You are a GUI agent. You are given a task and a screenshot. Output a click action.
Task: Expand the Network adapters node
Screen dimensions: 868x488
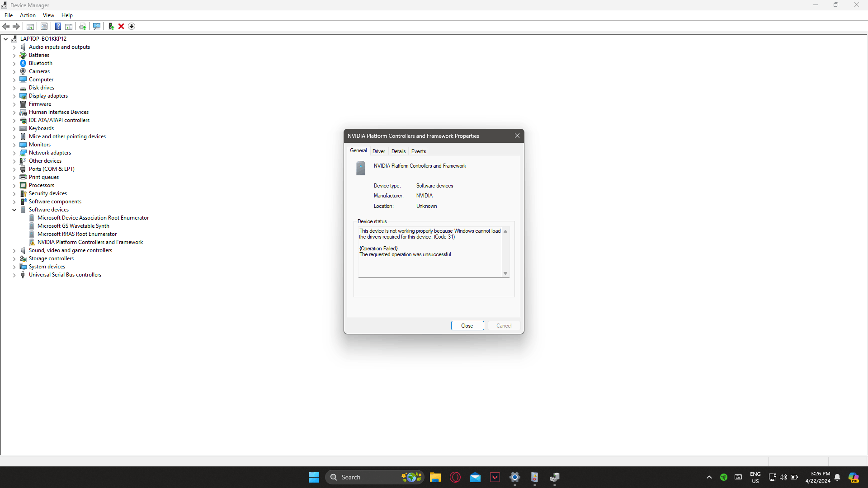click(x=14, y=153)
